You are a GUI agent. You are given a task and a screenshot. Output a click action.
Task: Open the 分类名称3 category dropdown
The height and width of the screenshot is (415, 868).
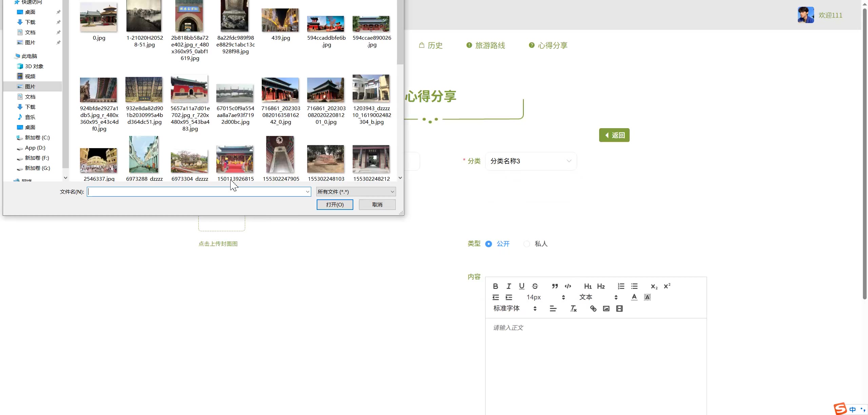tap(531, 161)
